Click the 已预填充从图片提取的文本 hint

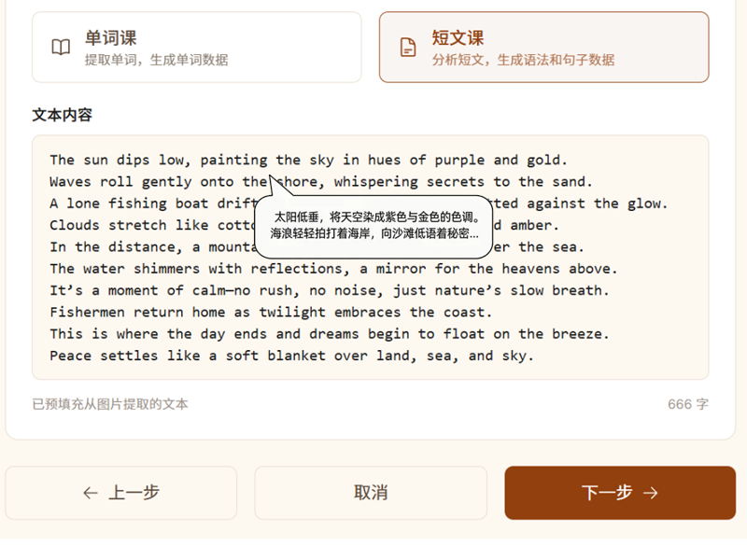(x=110, y=404)
